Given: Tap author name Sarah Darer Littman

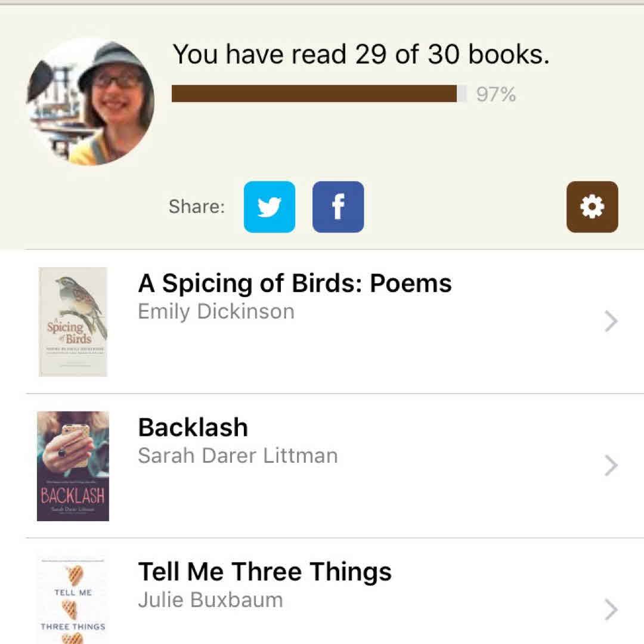Looking at the screenshot, I should [237, 456].
